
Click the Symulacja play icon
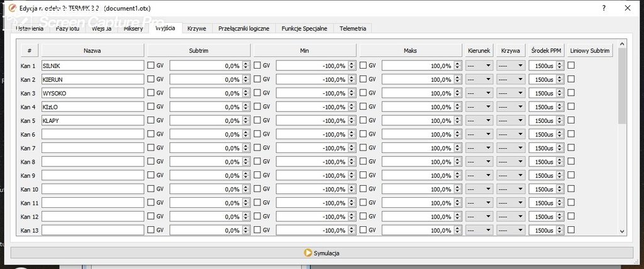308,253
